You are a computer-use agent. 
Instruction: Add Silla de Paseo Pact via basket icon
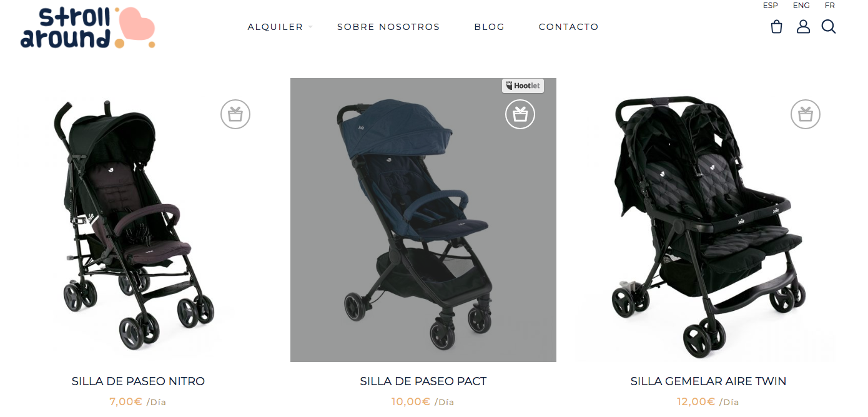tap(520, 114)
